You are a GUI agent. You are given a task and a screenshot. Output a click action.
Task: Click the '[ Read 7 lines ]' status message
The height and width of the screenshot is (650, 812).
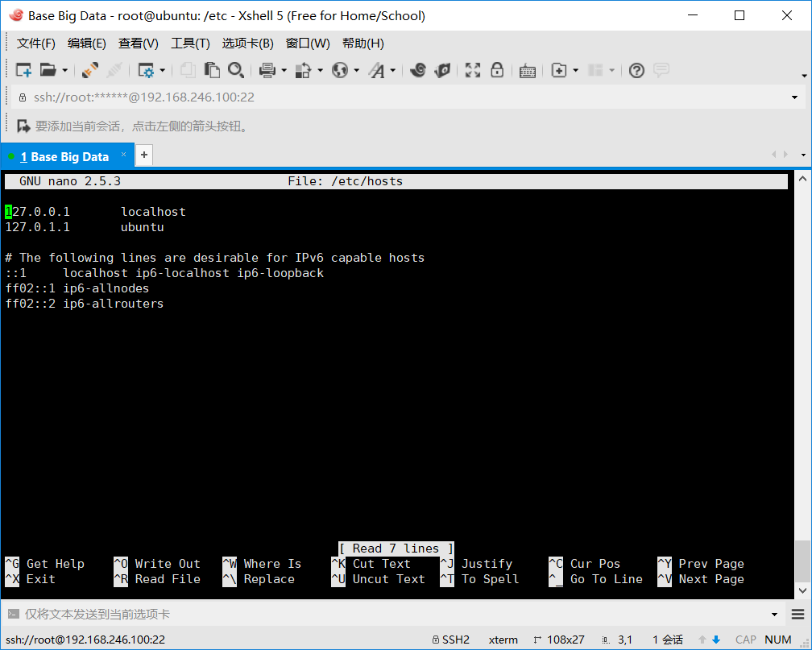pos(396,549)
